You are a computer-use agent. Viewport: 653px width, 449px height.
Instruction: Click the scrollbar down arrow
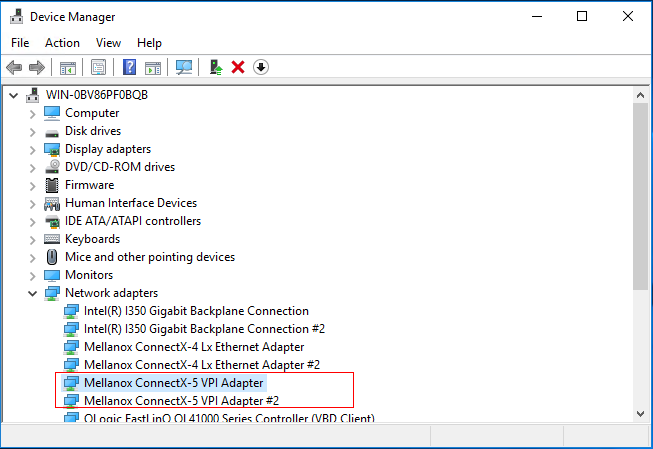[640, 414]
